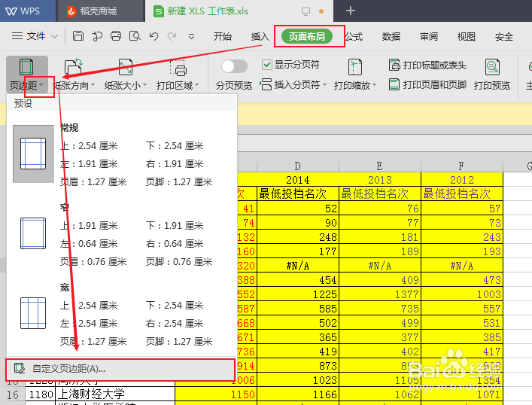This screenshot has height=405, width=532.
Task: Open the 插入分页符 dropdown arrow
Action: pos(324,84)
